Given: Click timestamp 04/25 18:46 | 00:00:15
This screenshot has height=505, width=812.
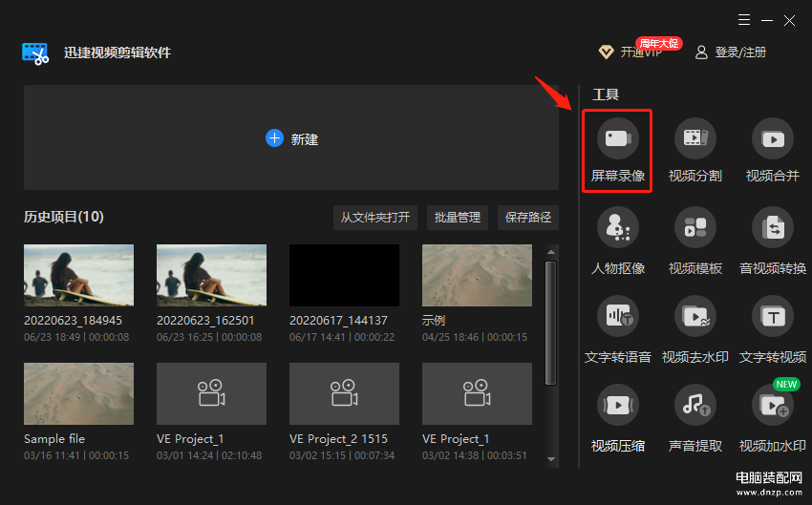Looking at the screenshot, I should coord(475,337).
